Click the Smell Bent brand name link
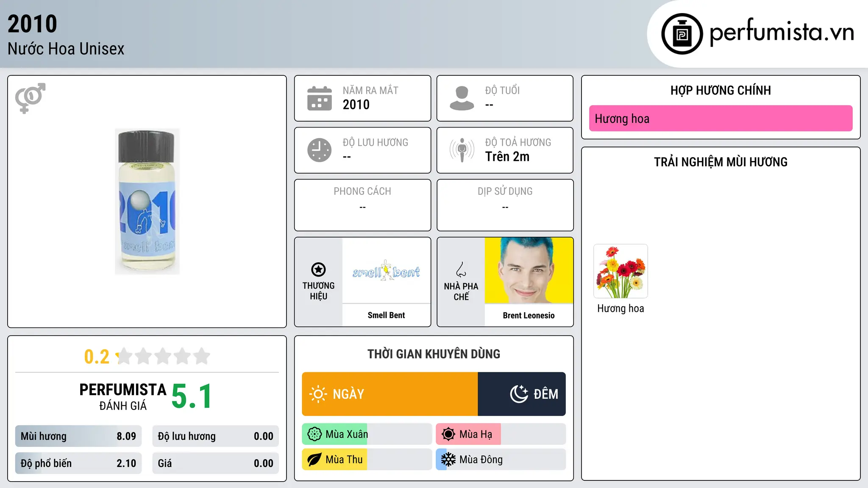868x488 pixels. coord(386,315)
